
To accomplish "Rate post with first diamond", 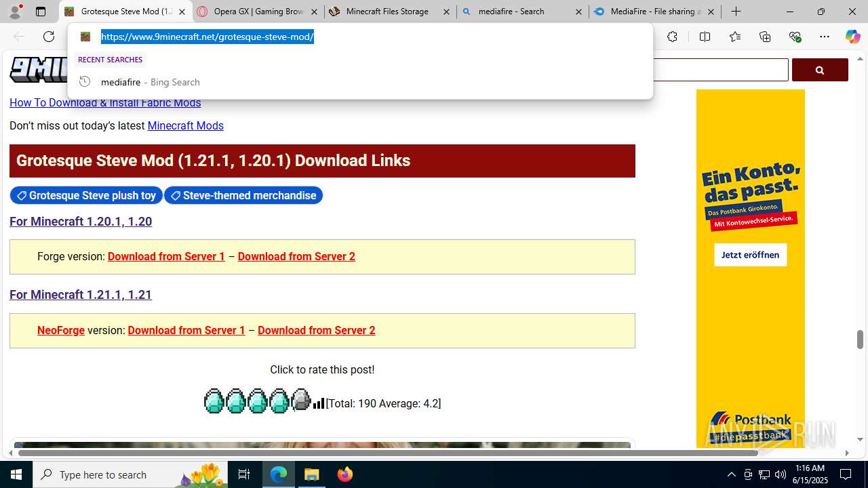I will pyautogui.click(x=214, y=401).
